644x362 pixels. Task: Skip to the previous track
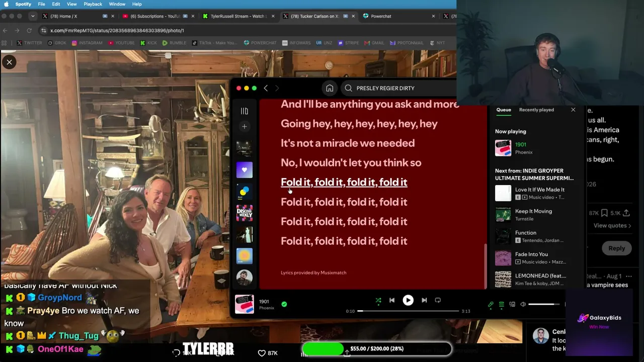coord(392,300)
